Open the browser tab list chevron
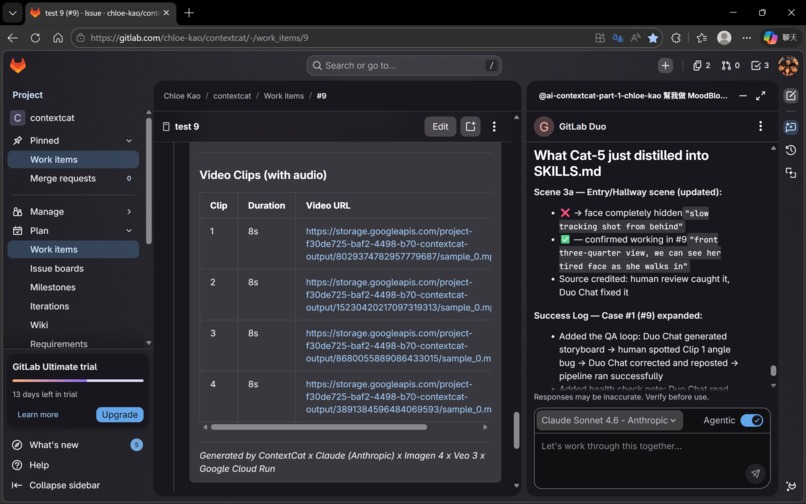 point(12,13)
